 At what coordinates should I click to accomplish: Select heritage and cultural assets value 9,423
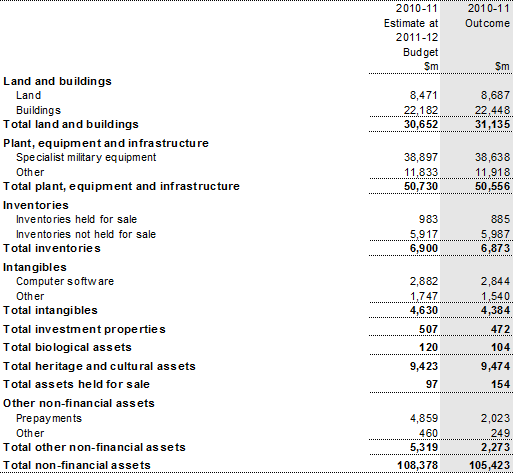pyautogui.click(x=424, y=366)
